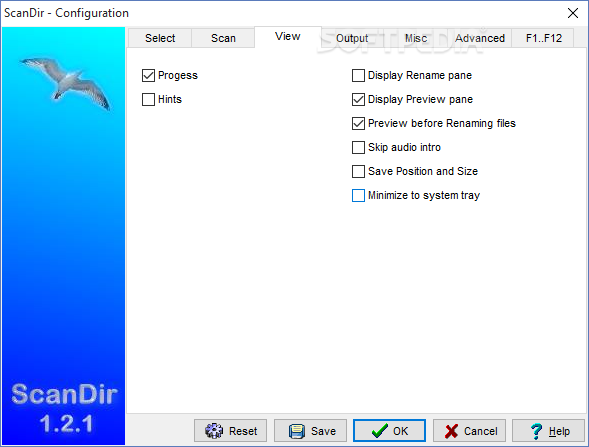Image resolution: width=589 pixels, height=447 pixels.
Task: Open the Misc tab
Action: 416,38
